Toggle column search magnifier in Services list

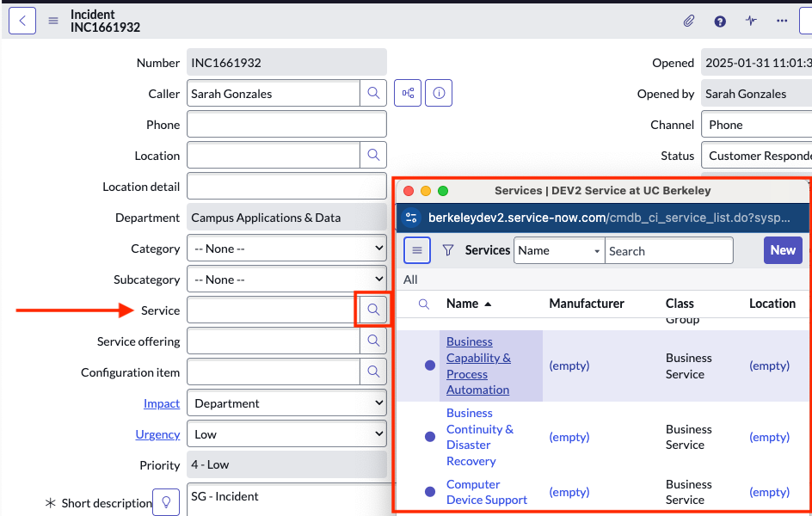[x=423, y=304]
